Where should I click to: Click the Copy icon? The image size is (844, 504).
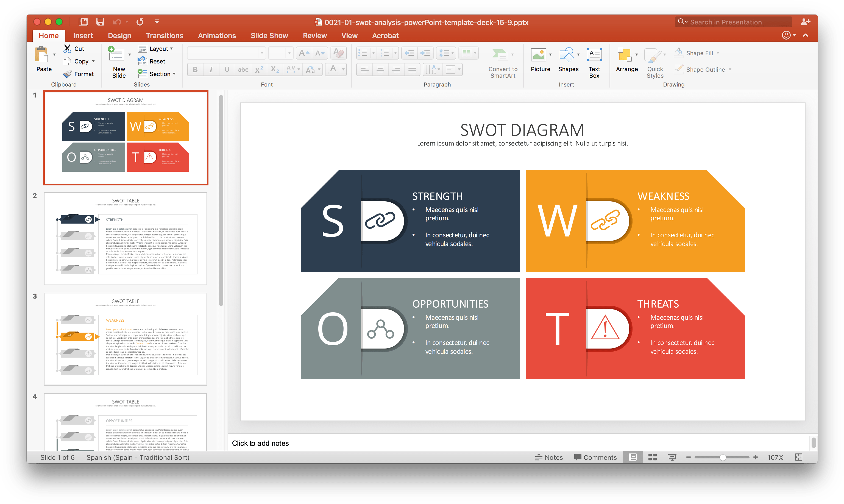coord(67,62)
